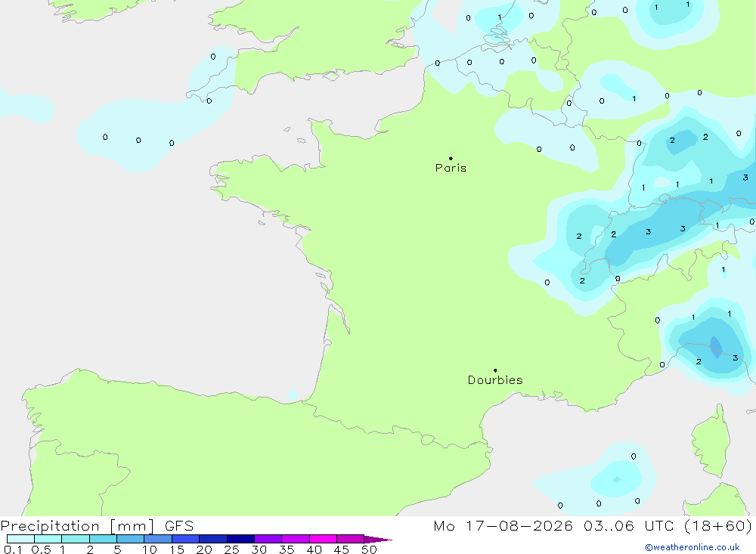Image resolution: width=756 pixels, height=554 pixels.
Task: Pick the 35–40 mm purple swatch
Action: (296, 539)
